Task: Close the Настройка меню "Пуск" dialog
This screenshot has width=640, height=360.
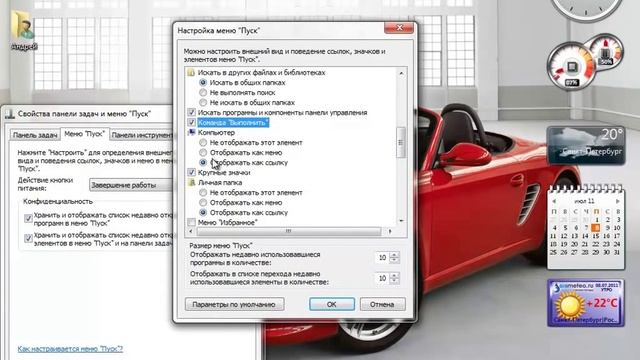Action: [x=399, y=28]
